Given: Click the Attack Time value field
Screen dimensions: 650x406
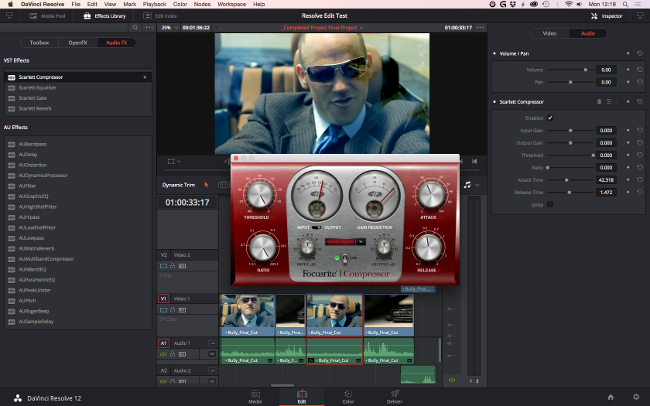Looking at the screenshot, I should point(606,180).
